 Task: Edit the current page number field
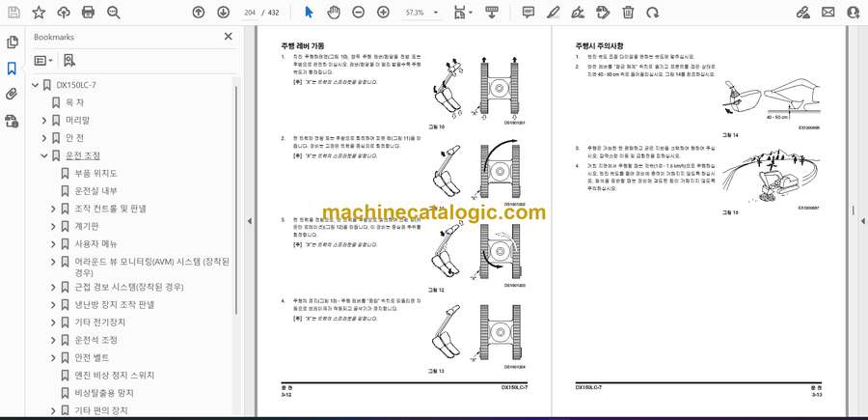[x=250, y=13]
